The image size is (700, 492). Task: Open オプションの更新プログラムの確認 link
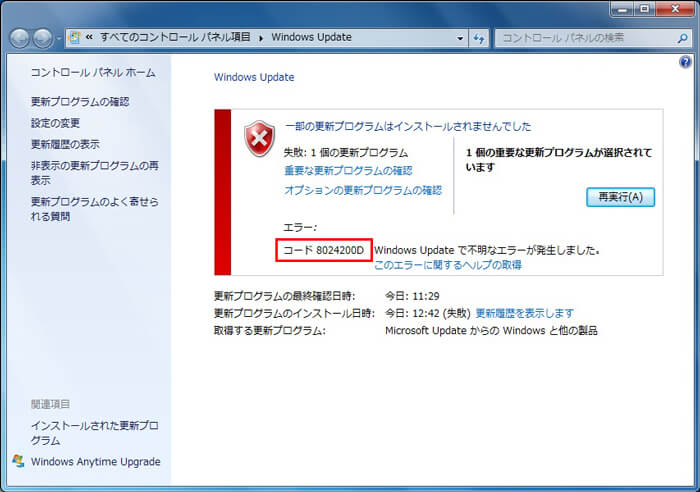click(x=363, y=190)
